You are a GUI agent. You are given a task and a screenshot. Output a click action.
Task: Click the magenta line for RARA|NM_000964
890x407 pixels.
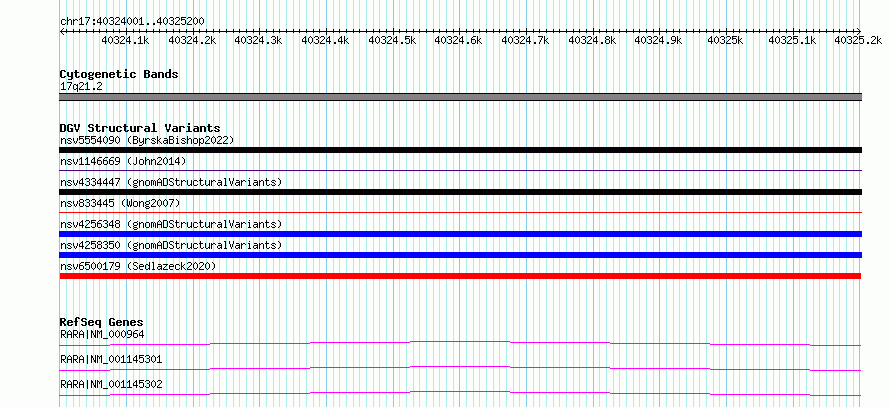[460, 343]
